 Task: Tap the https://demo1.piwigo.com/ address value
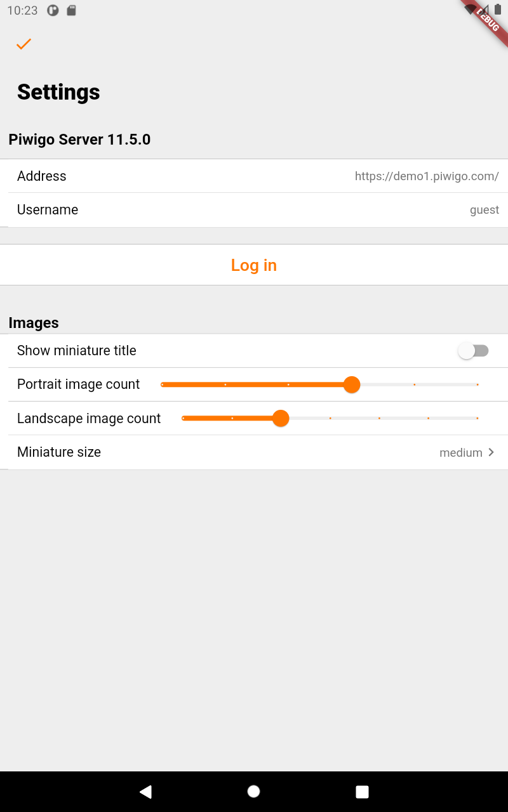(427, 176)
